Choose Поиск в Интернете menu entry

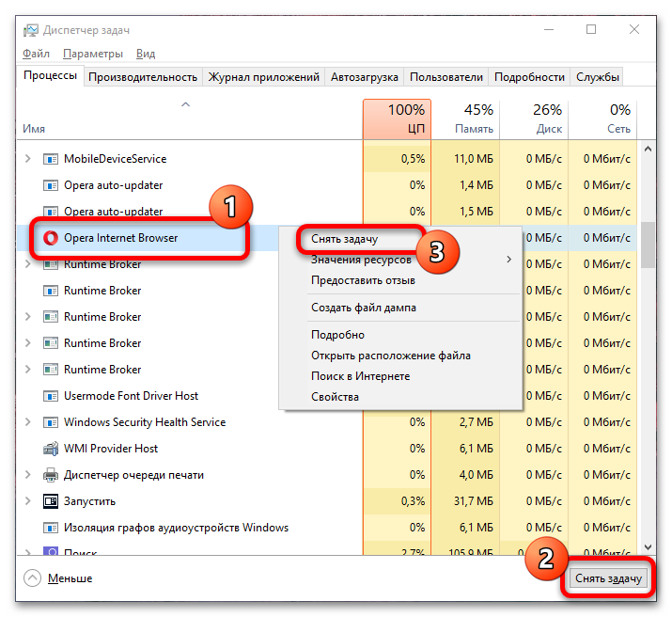[x=360, y=376]
